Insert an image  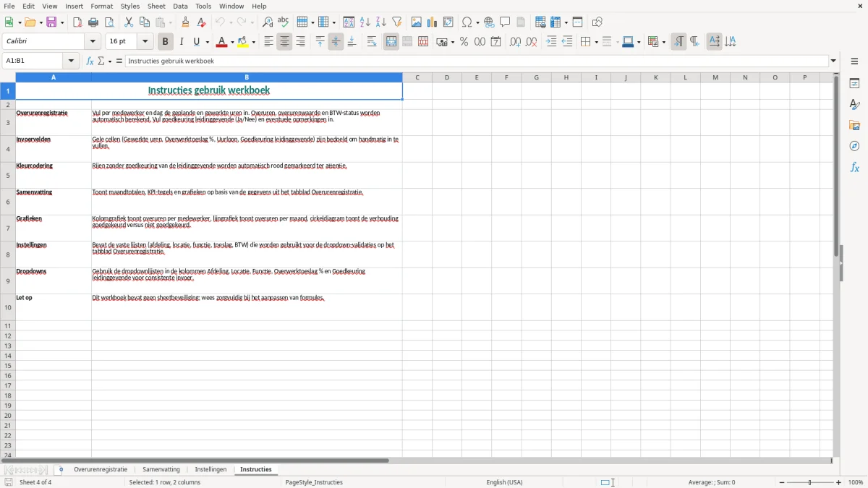tap(417, 22)
